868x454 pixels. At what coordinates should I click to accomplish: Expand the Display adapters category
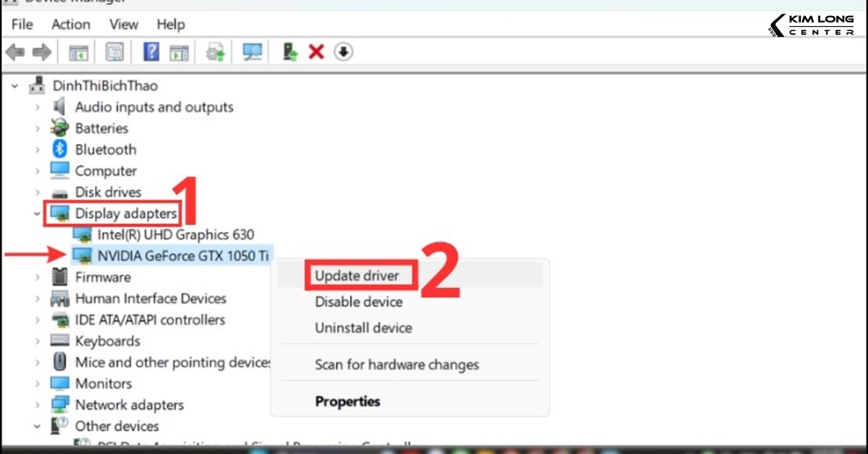[x=37, y=213]
